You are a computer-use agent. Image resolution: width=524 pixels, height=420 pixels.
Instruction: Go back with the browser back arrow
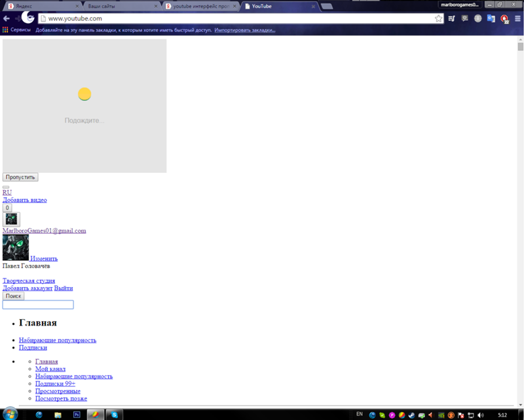pyautogui.click(x=6, y=18)
